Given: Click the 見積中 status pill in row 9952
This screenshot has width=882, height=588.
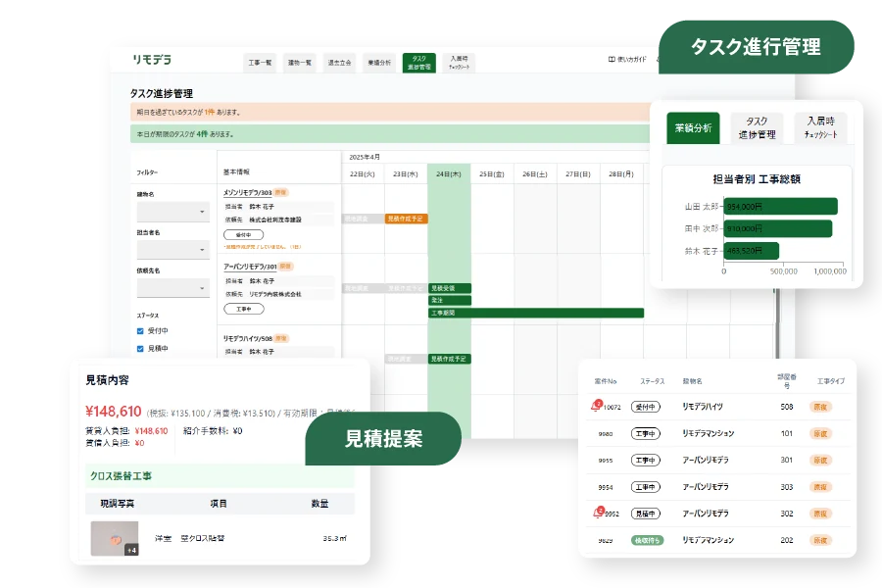Looking at the screenshot, I should 645,514.
